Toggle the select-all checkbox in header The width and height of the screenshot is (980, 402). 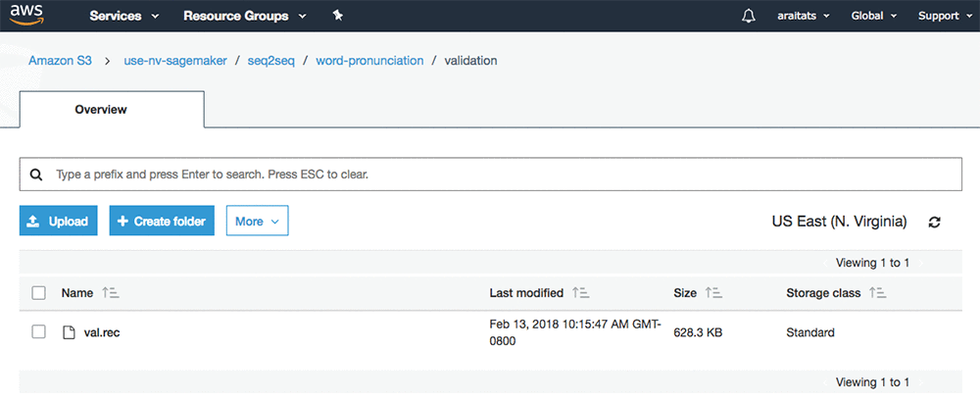[x=39, y=293]
